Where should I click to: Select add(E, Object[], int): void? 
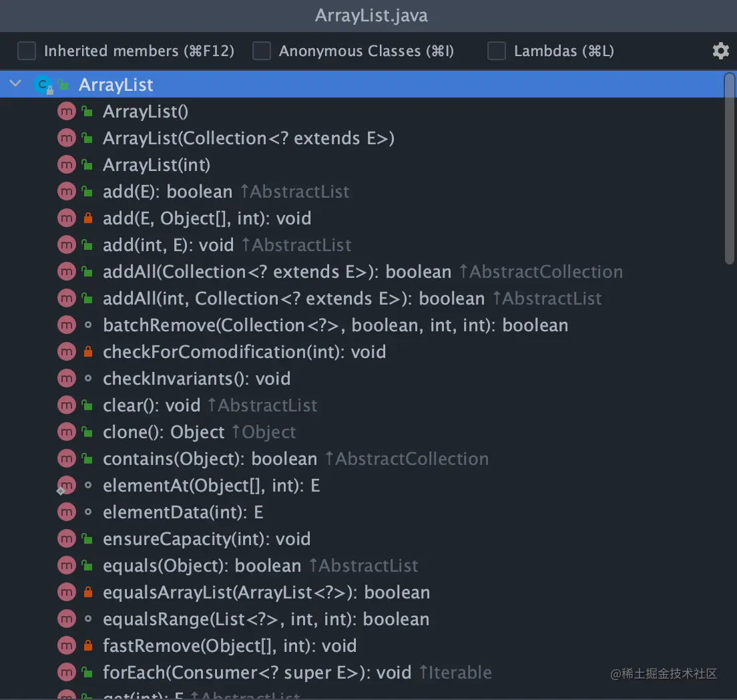coord(207,219)
